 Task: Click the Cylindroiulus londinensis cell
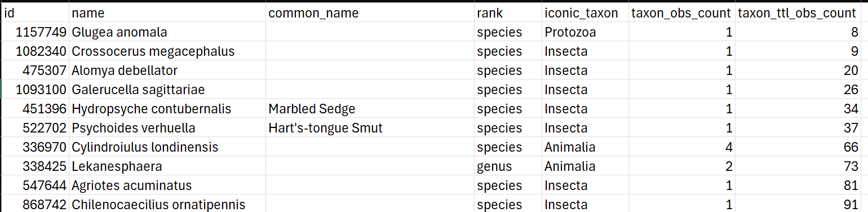point(167,147)
